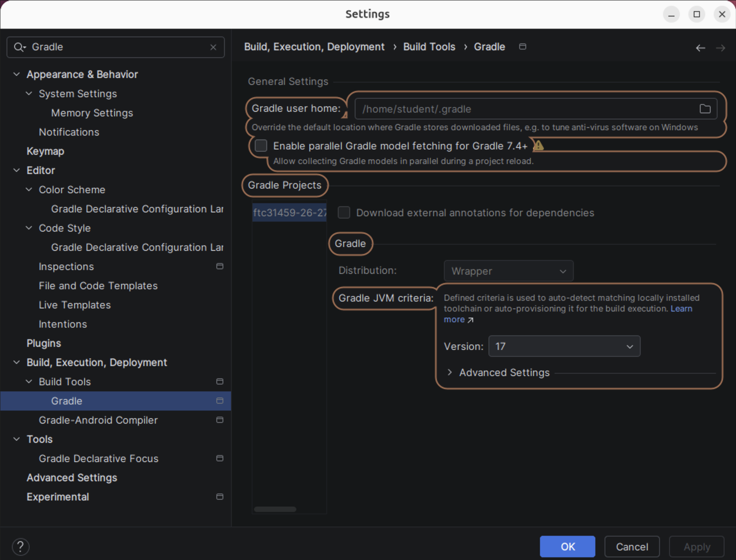This screenshot has width=736, height=560.
Task: Navigate back with the left arrow
Action: [700, 48]
